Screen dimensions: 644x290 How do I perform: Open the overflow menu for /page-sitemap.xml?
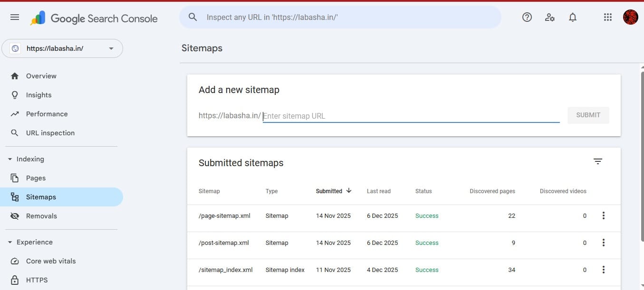coord(603,215)
